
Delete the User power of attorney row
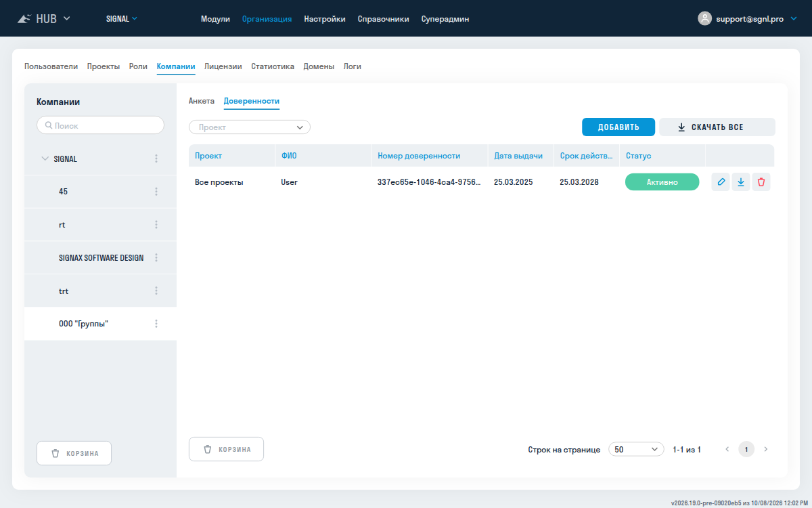761,182
